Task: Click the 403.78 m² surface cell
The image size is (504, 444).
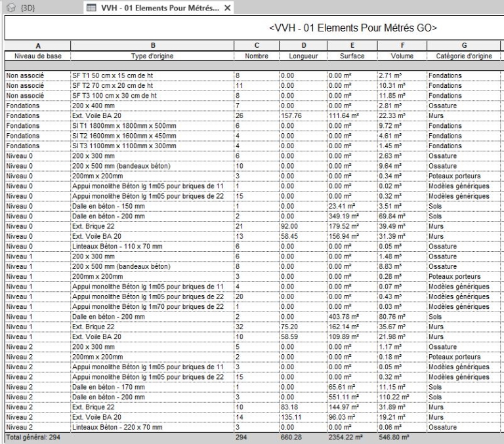Action: [x=352, y=317]
